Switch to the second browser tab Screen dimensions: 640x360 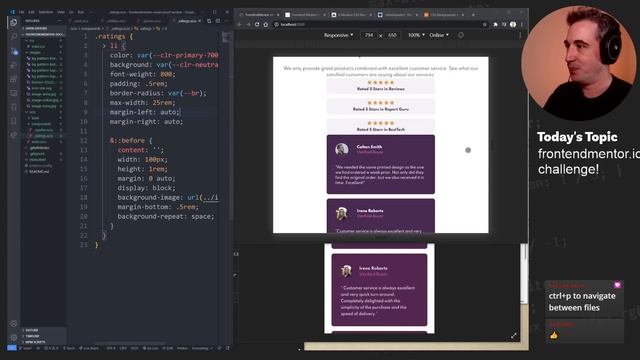(x=305, y=15)
